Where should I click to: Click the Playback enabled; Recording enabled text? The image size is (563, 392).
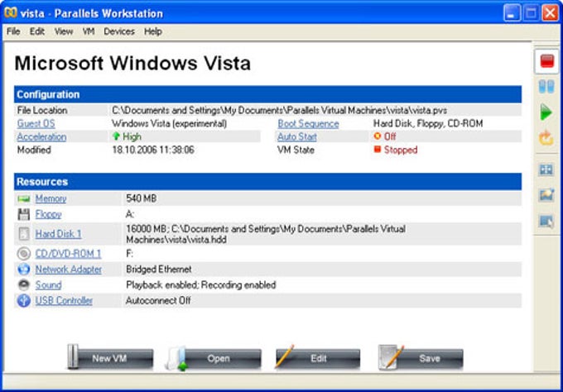200,285
